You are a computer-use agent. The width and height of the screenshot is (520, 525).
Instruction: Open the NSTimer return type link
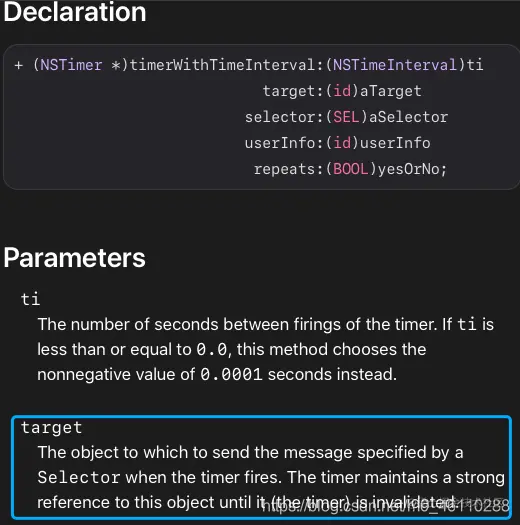coord(71,65)
